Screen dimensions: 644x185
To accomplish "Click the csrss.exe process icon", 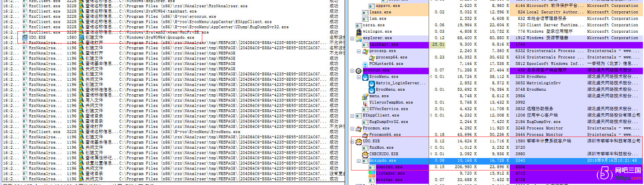I will tap(359, 25).
